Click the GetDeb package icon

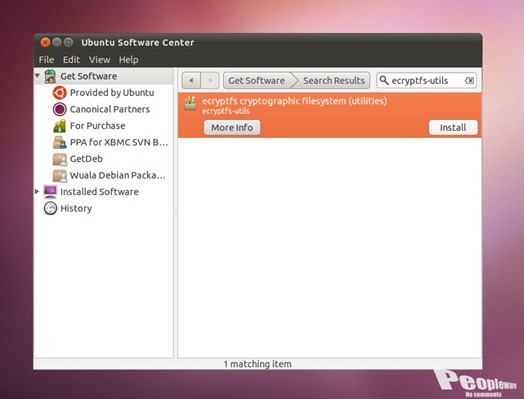59,159
